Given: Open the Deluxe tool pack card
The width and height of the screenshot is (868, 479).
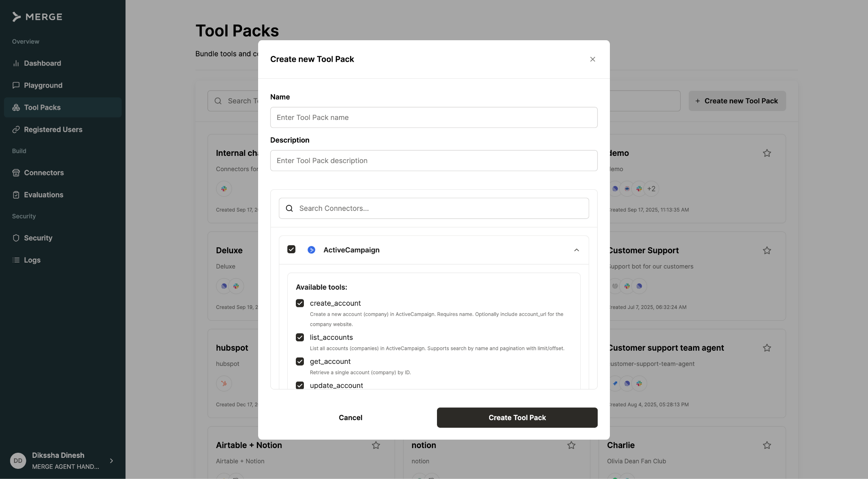Looking at the screenshot, I should (233, 276).
